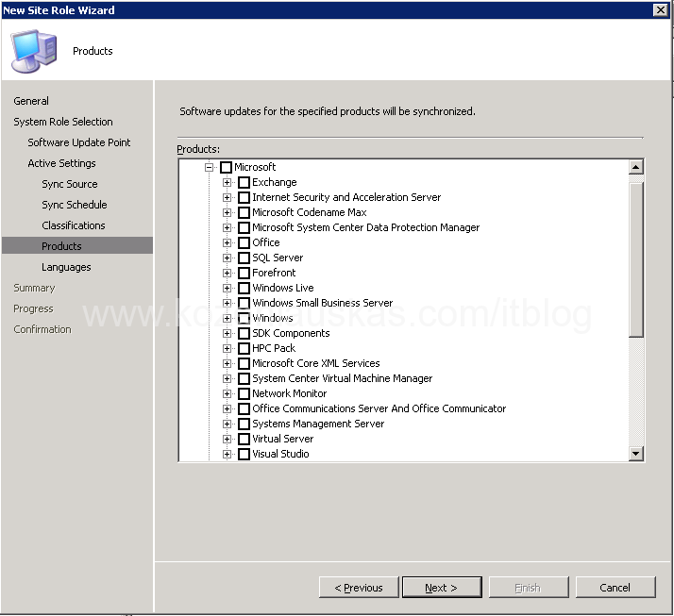Open the Sync Source page
Screen dimensions: 674x616
click(70, 184)
